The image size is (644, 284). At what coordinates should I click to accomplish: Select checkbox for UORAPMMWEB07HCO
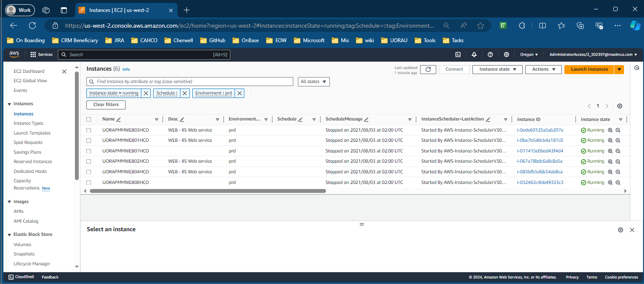[x=89, y=151]
